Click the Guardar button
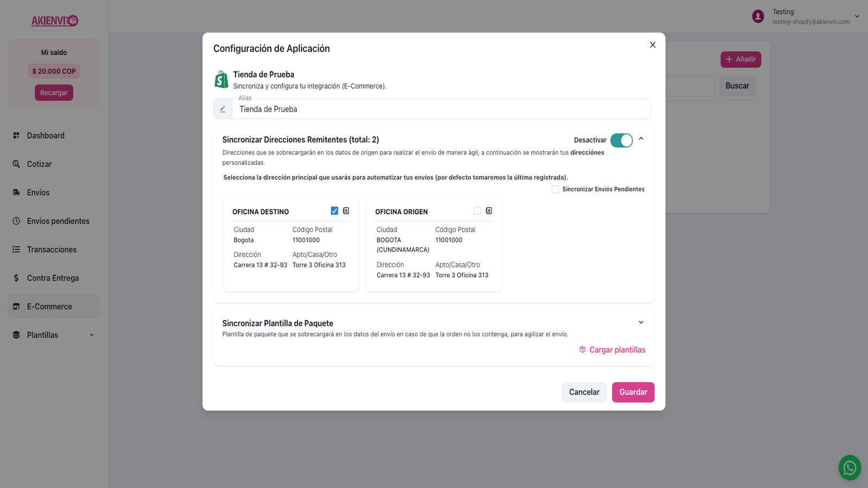 pos(633,392)
